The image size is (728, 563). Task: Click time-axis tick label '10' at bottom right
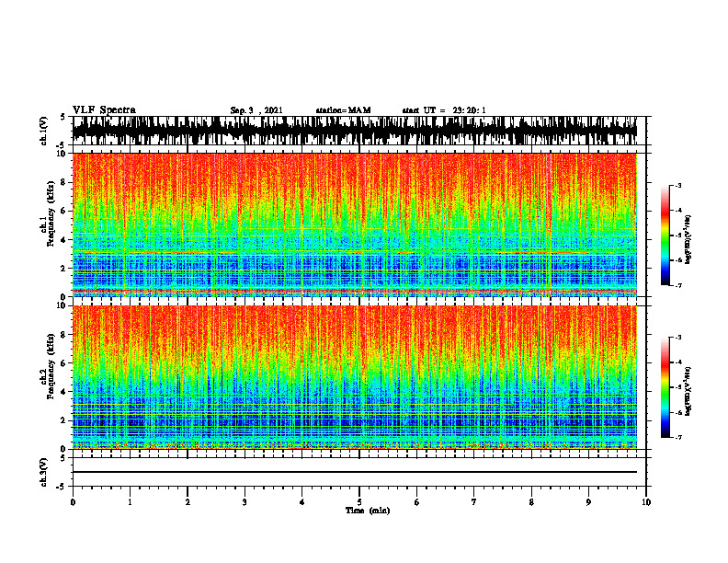tap(646, 502)
